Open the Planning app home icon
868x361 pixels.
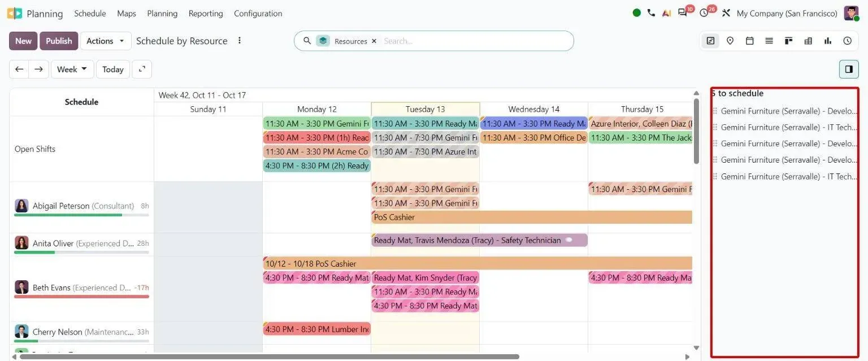(x=14, y=14)
